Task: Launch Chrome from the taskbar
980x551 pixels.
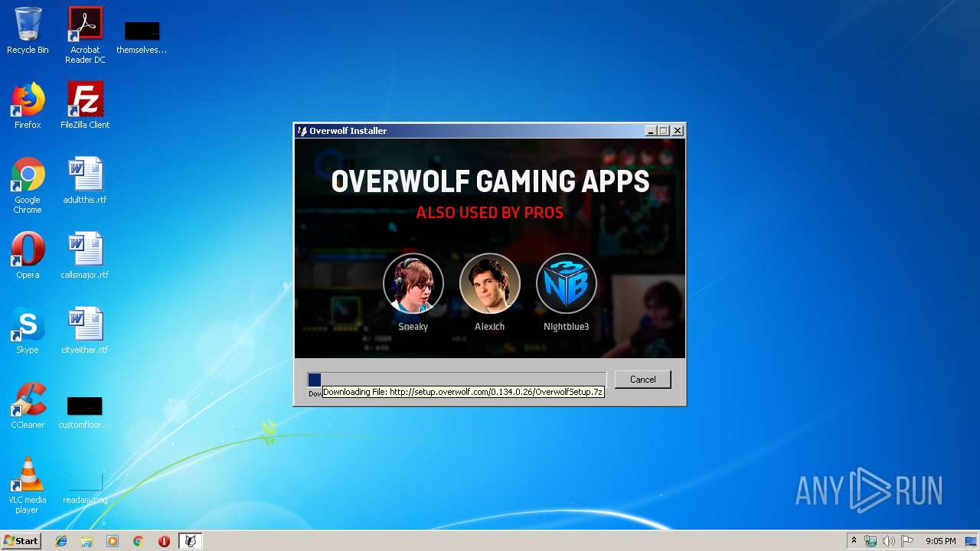Action: click(138, 541)
